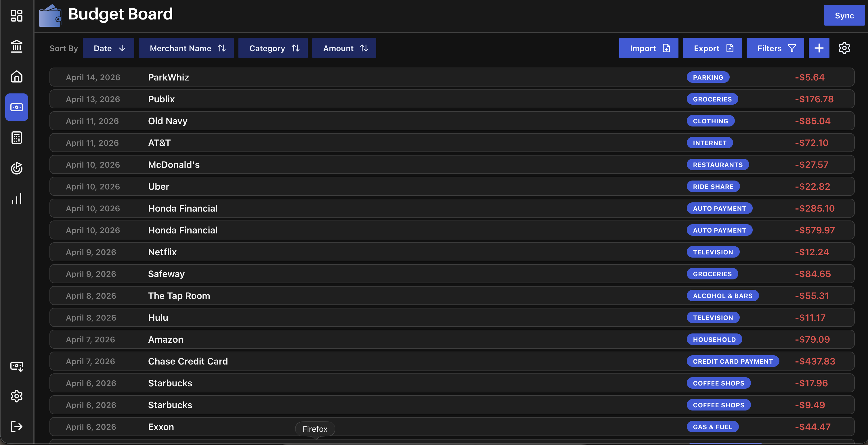This screenshot has width=868, height=445.
Task: Click the -$579.97 Honda Financial amount
Action: point(815,230)
